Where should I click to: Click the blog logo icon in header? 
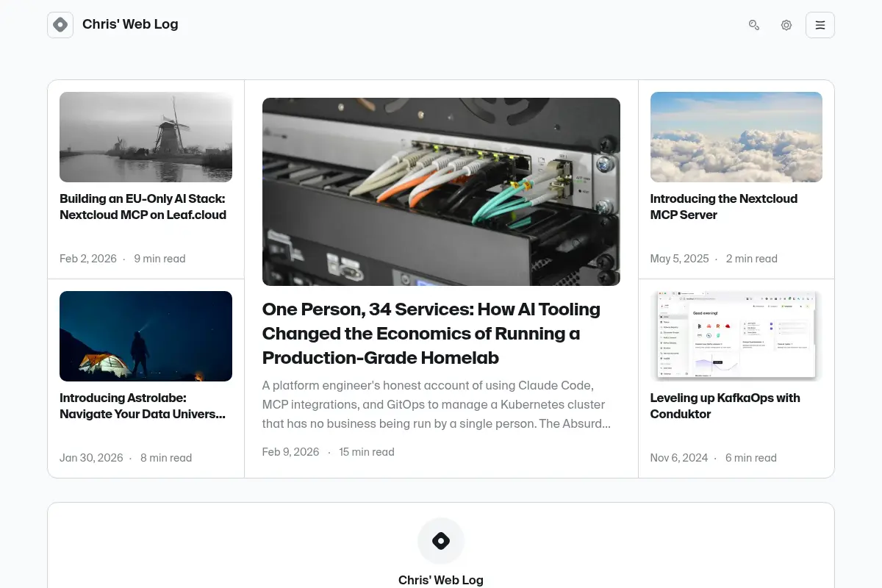pyautogui.click(x=60, y=25)
